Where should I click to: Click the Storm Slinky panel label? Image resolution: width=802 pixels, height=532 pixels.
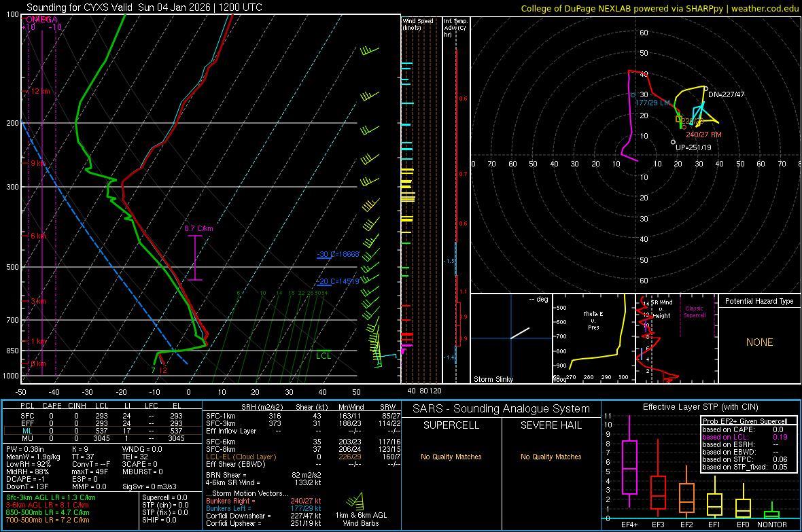click(493, 379)
